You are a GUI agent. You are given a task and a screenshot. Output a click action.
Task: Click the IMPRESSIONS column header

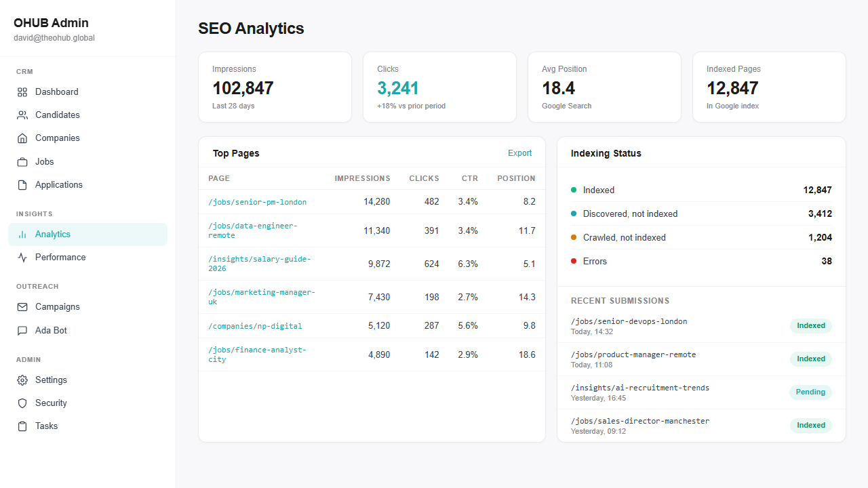click(x=362, y=178)
